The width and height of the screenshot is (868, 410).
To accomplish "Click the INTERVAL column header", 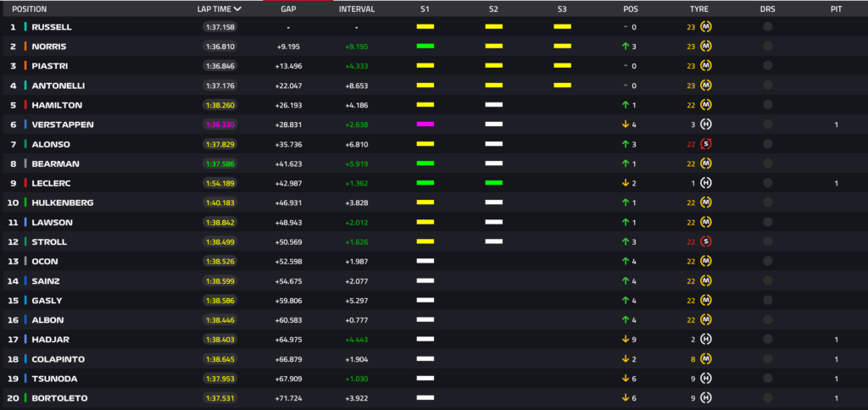I will (356, 9).
